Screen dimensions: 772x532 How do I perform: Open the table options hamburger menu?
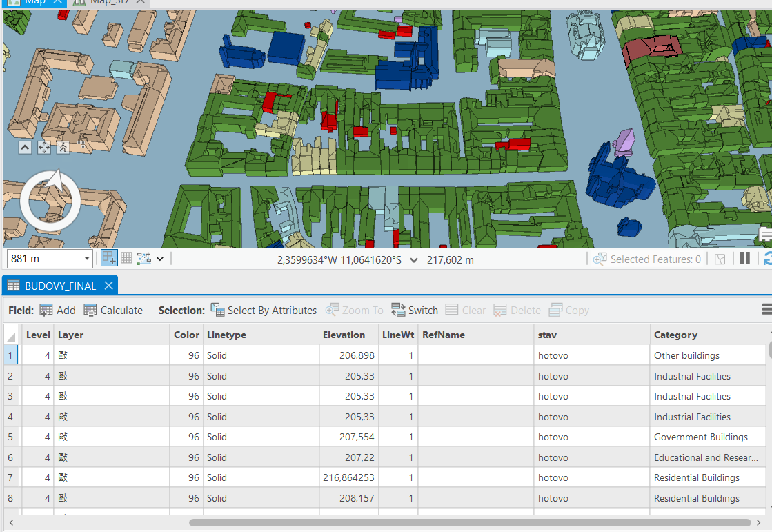tap(766, 309)
